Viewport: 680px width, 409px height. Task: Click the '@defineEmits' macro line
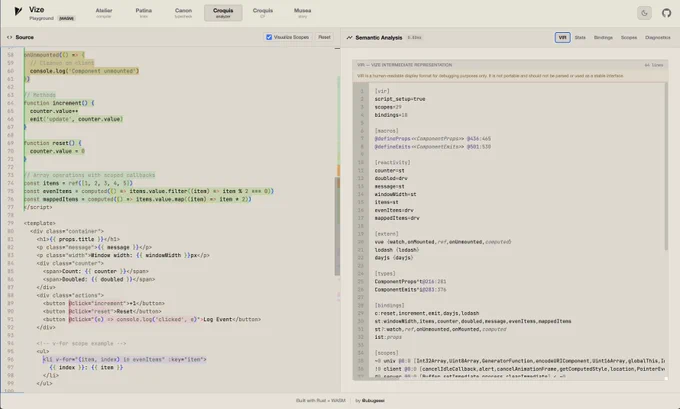click(x=433, y=147)
